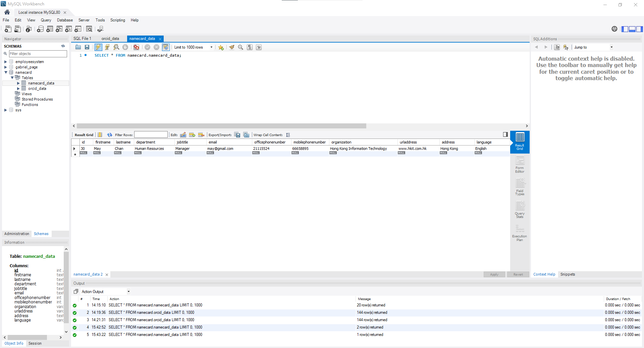Execute the query with the lightning bolt
Screen dimensions: 644x348
[x=98, y=47]
